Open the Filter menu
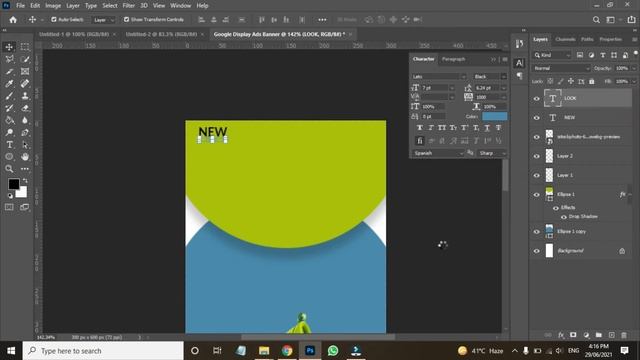 pyautogui.click(x=129, y=6)
